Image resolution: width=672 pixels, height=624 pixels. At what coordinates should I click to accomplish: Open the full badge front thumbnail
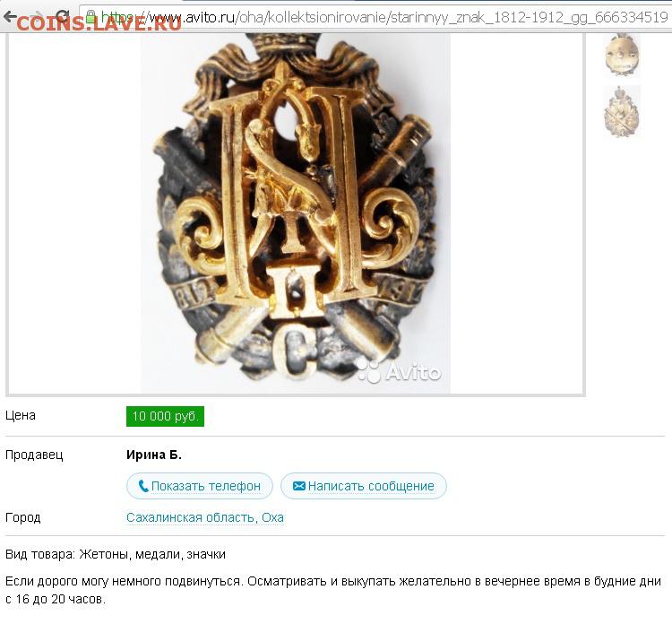pos(622,111)
